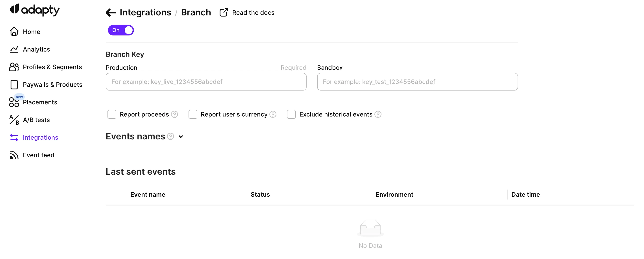644x259 pixels.
Task: Click the Home house icon in sidebar
Action: point(14,32)
